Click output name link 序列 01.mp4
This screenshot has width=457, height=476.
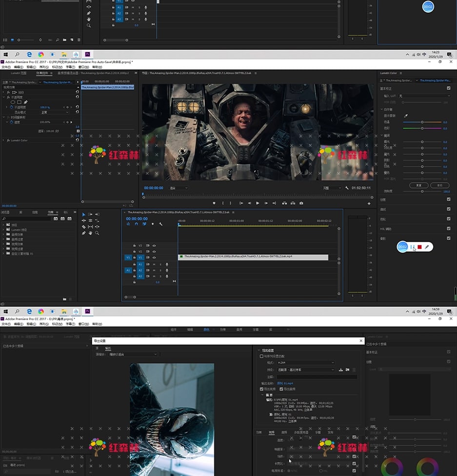point(285,383)
